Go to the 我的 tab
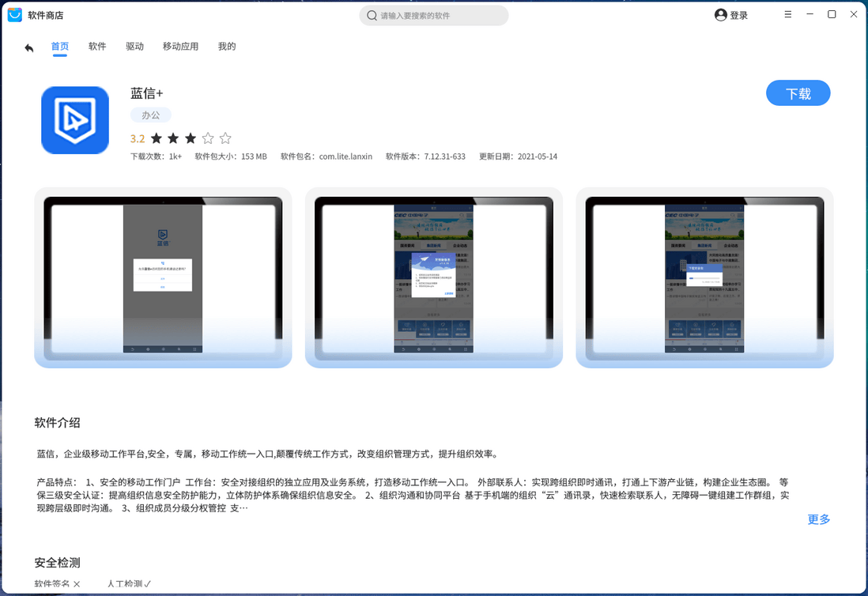The height and width of the screenshot is (596, 868). click(227, 46)
